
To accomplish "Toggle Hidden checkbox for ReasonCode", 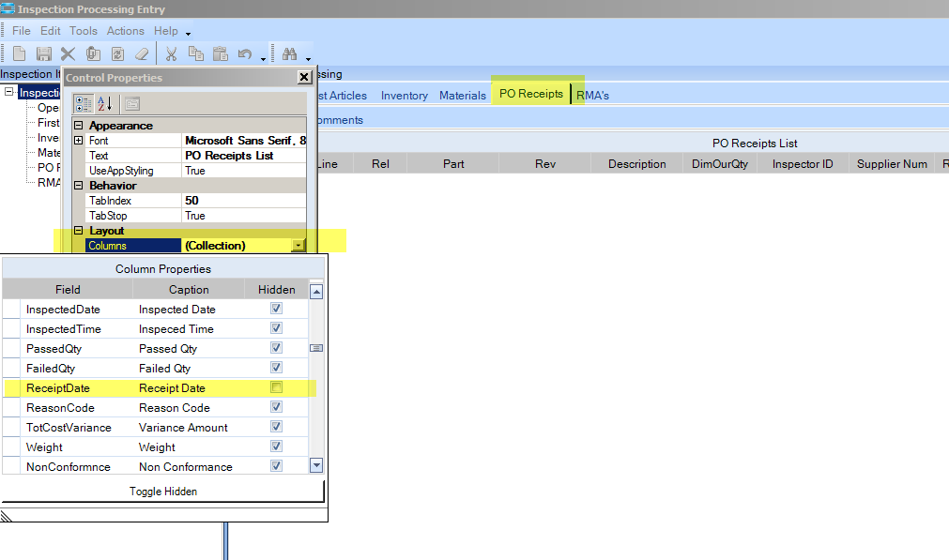I will [x=277, y=407].
